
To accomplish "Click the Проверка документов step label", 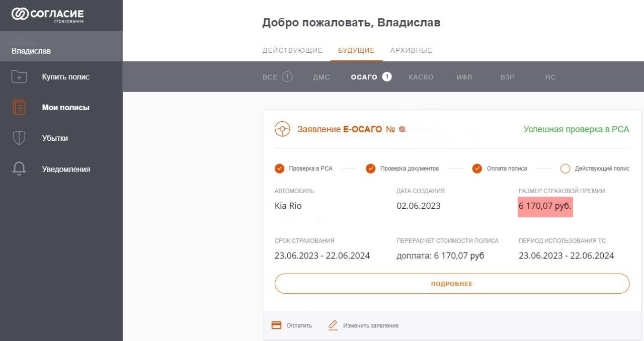I will coord(410,168).
